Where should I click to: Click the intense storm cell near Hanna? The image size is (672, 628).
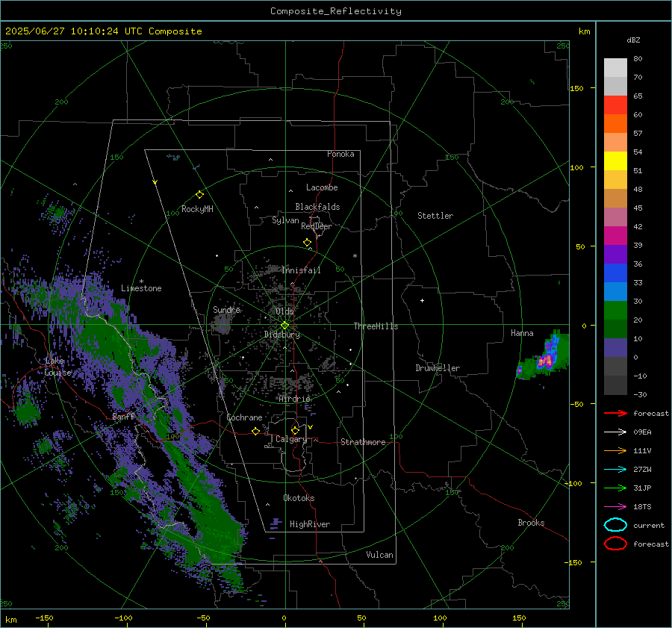coord(546,360)
